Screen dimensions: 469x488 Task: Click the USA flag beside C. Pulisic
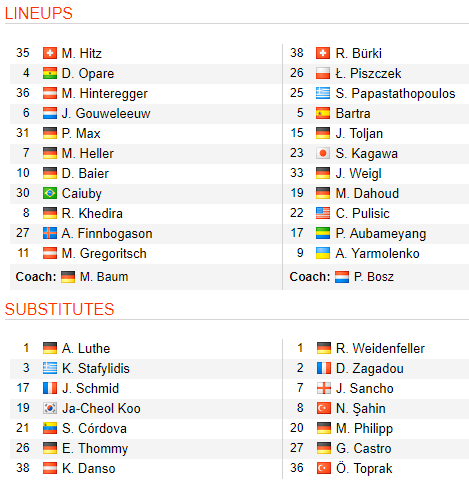(x=323, y=213)
